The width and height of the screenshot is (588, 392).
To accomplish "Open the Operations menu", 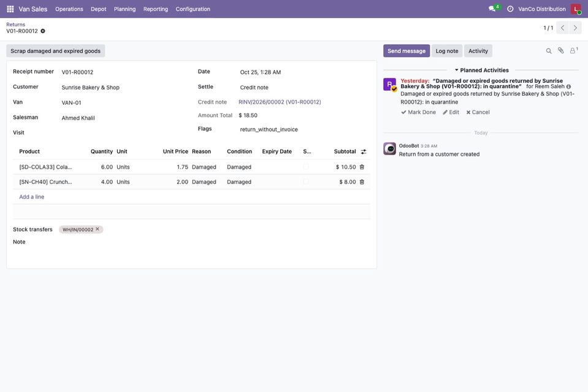I will [x=69, y=9].
